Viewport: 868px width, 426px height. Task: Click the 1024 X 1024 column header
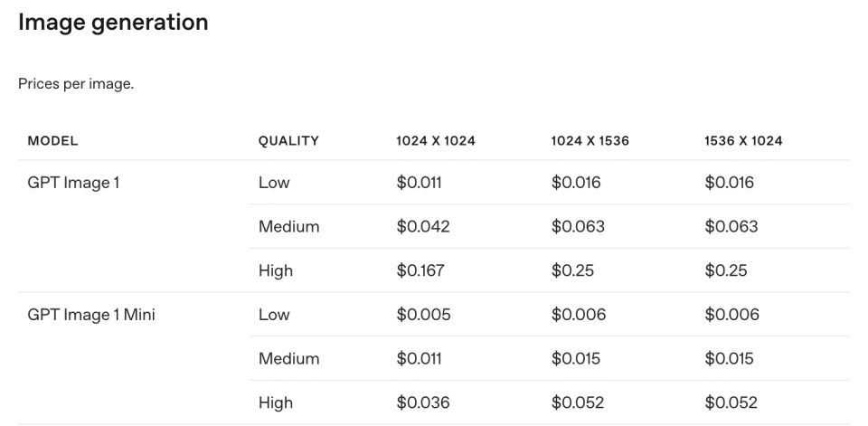pyautogui.click(x=436, y=141)
